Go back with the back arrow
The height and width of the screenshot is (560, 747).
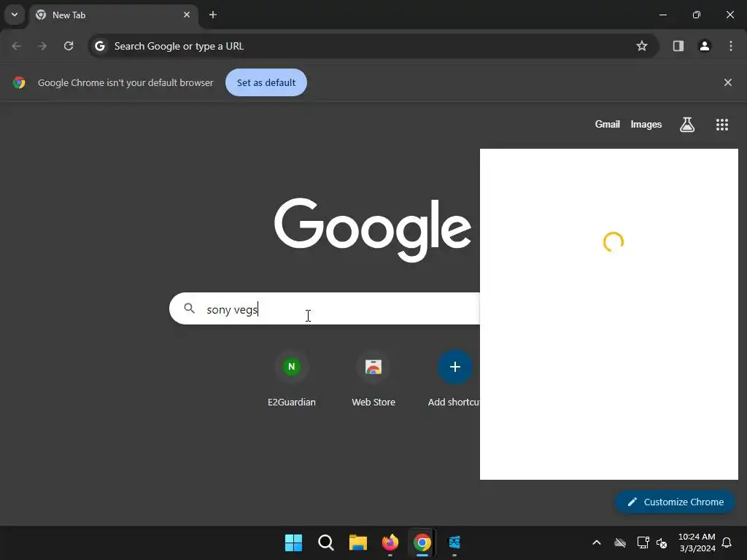click(x=16, y=46)
